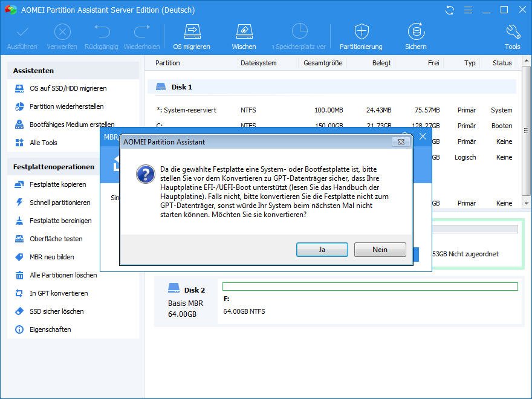This screenshot has width=532, height=399.
Task: Click the Ausführen checkmark toolbar icon
Action: [22, 32]
